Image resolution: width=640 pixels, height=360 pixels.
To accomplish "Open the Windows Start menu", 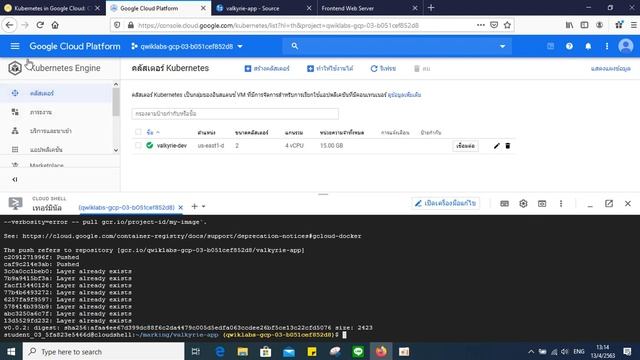I will coord(11,351).
